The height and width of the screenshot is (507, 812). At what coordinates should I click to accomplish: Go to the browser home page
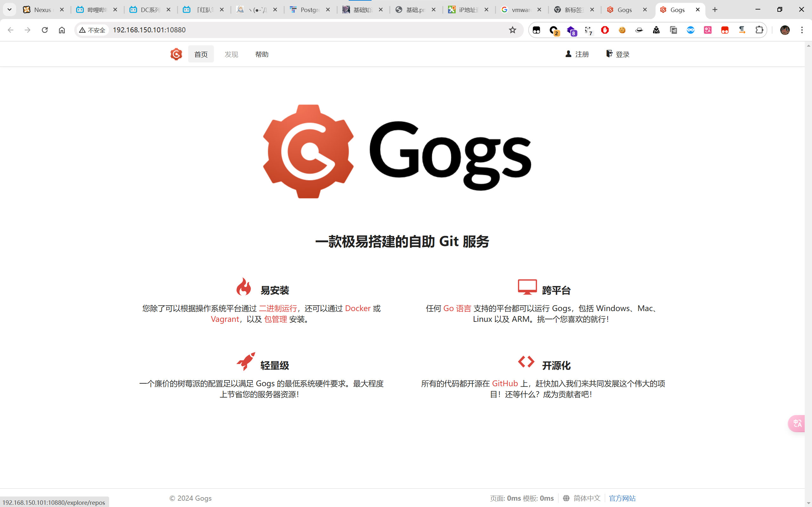pos(62,30)
